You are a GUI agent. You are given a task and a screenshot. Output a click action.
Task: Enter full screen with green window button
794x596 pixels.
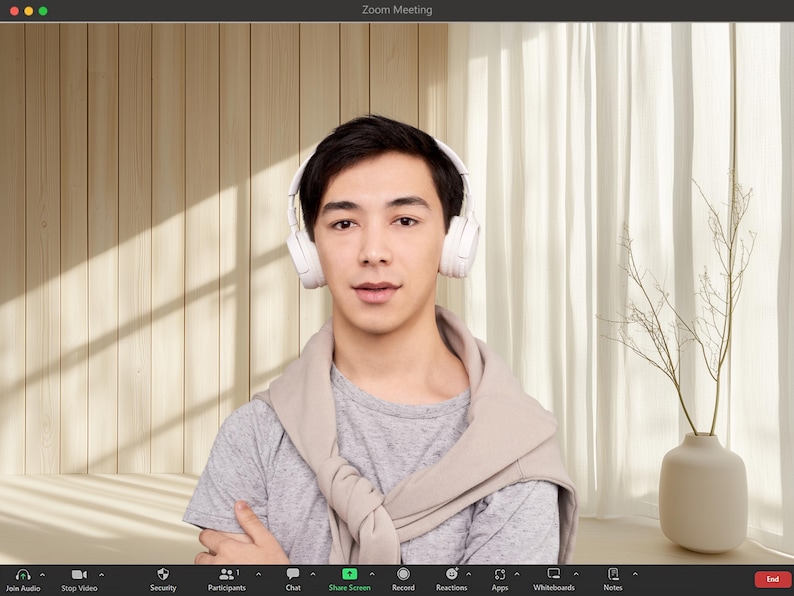coord(44,11)
